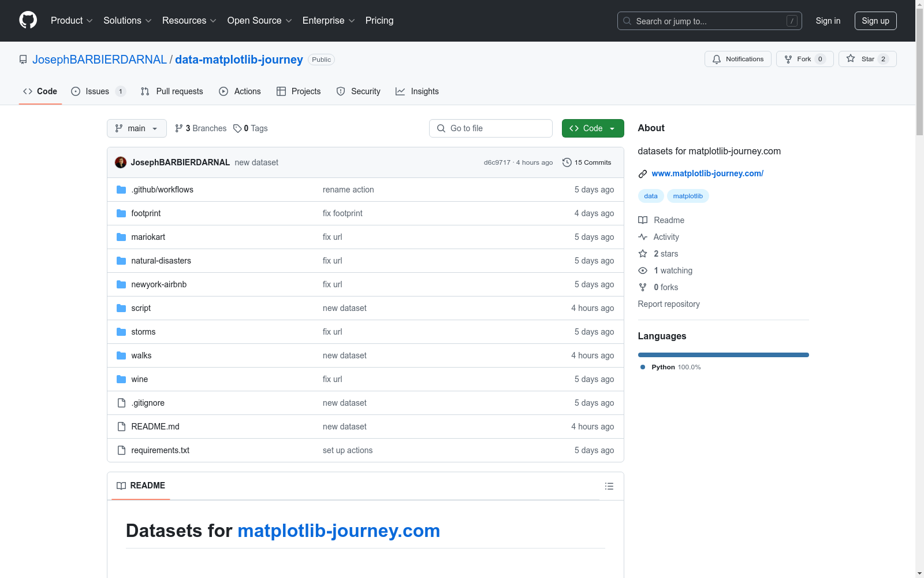Click the Sign in link

(828, 21)
